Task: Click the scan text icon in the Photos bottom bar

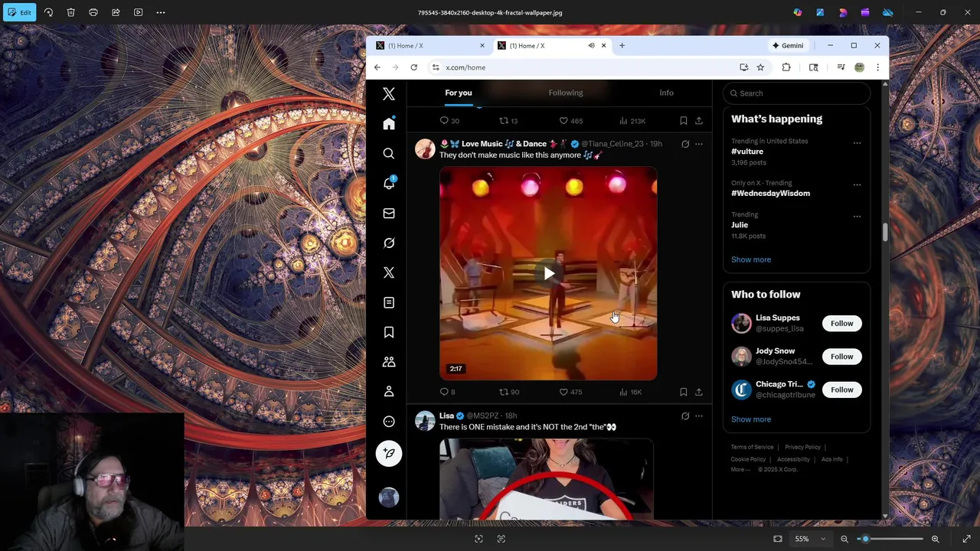Action: click(x=501, y=539)
